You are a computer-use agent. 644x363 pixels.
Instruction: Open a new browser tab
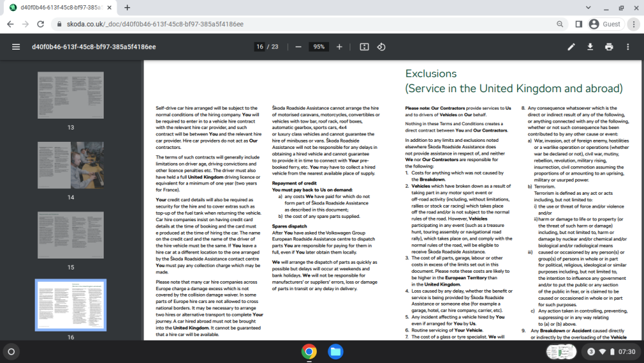click(x=128, y=7)
